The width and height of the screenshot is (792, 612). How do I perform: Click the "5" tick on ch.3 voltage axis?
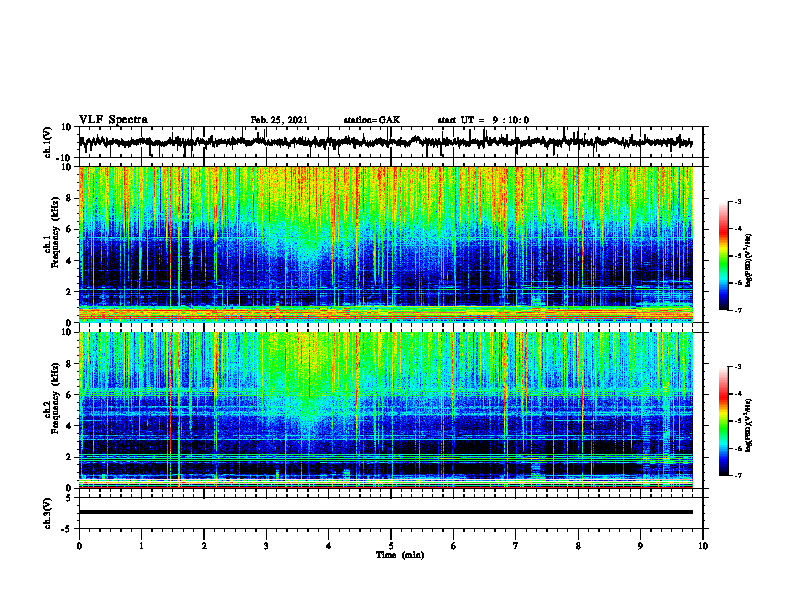pos(69,498)
